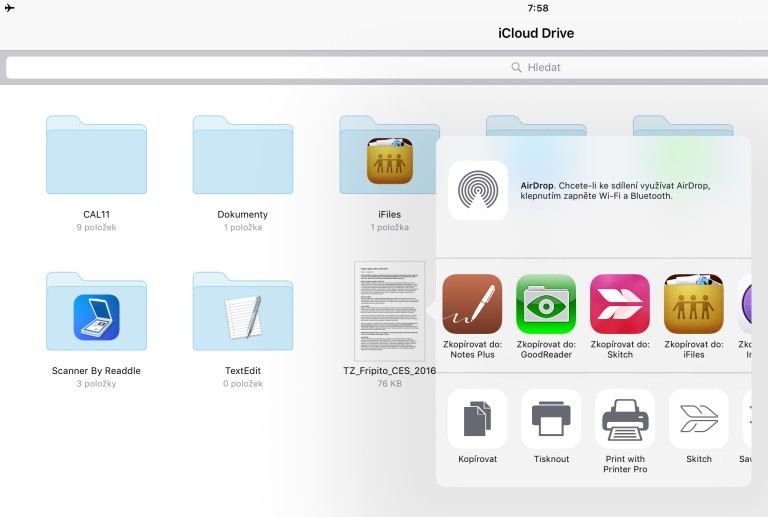The image size is (768, 517).
Task: Tap the AirDrop icon in share sheet
Action: 477,190
